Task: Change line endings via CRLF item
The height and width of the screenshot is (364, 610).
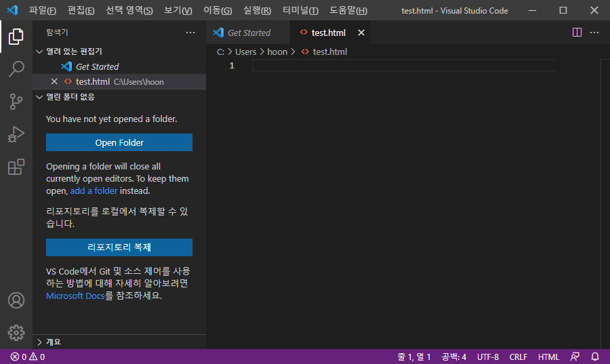Action: (518, 357)
